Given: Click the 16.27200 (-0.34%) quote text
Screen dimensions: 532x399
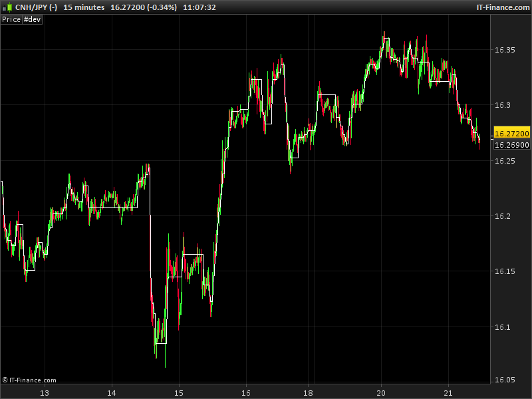Looking at the screenshot, I should point(144,7).
